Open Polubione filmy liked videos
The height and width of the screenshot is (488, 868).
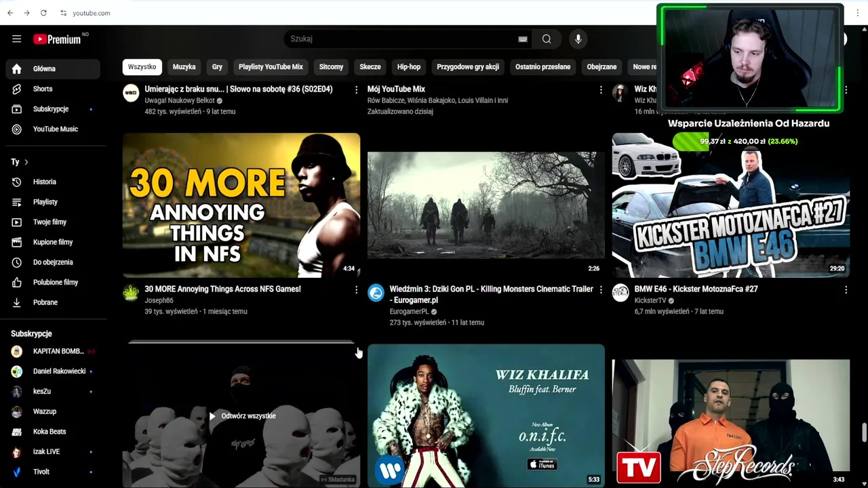click(53, 282)
